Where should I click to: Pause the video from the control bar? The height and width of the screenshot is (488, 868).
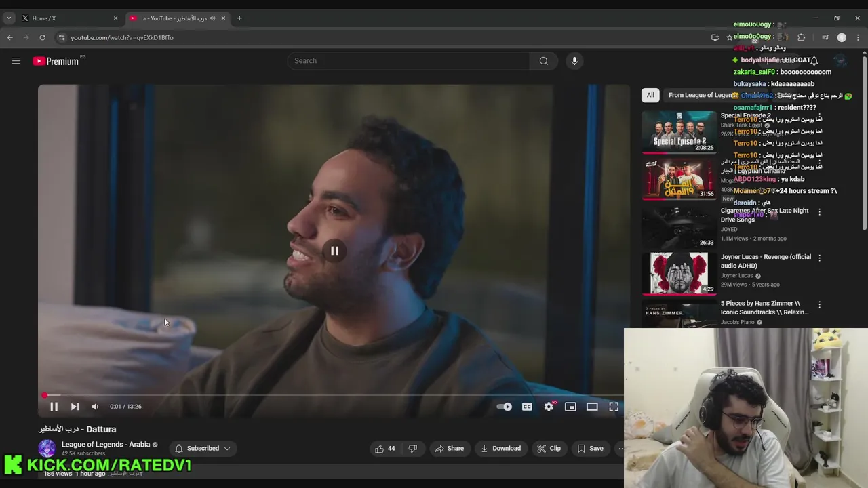[x=54, y=407]
